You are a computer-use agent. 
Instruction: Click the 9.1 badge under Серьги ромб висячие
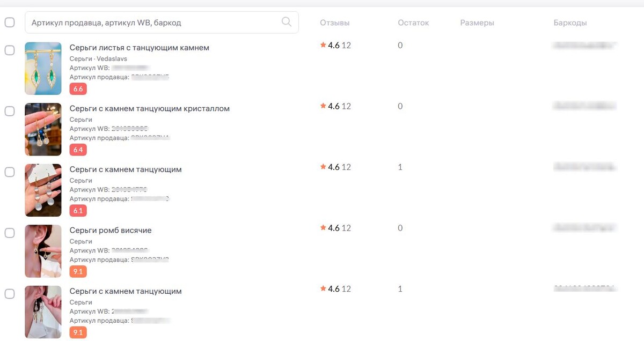pos(78,271)
